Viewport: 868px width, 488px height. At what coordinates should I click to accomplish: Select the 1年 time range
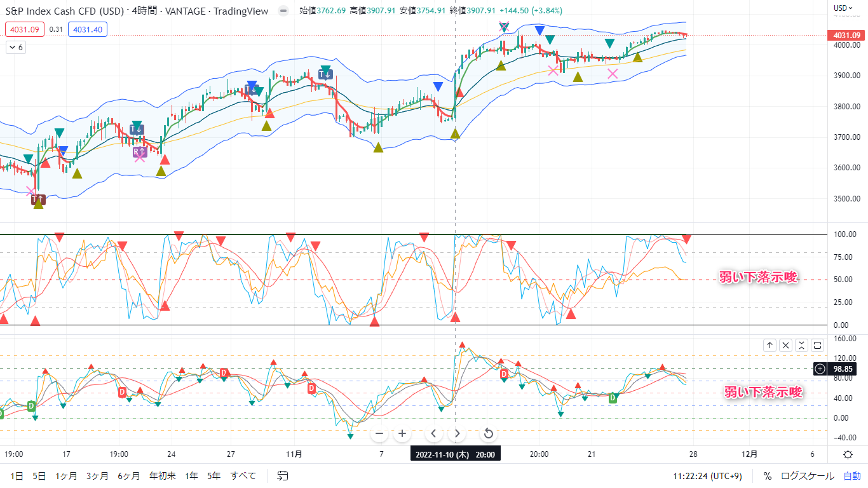click(191, 475)
